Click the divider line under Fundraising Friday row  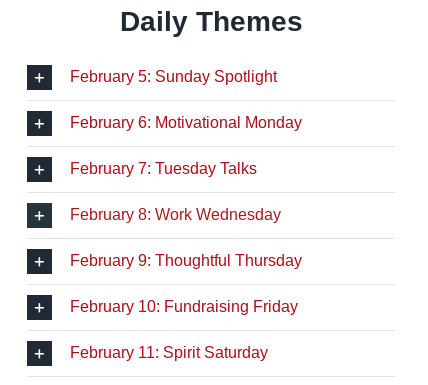point(211,330)
